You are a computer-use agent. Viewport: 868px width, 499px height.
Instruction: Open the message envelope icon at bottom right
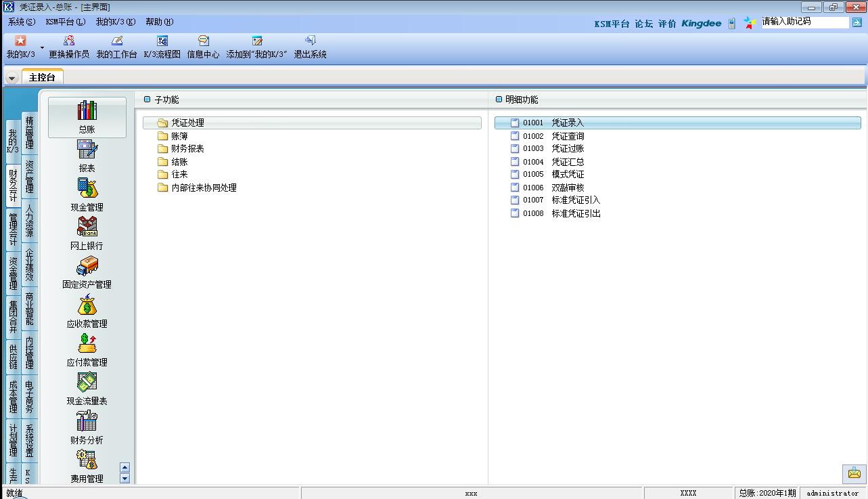tap(854, 473)
